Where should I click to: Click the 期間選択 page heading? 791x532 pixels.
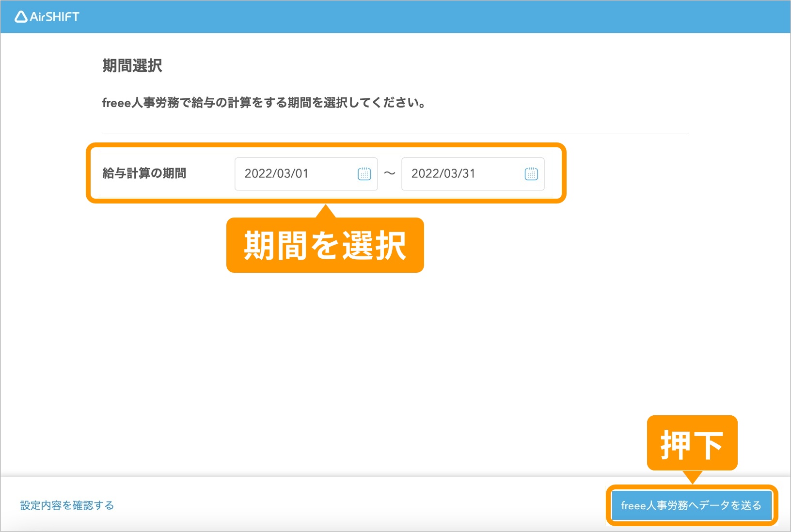tap(132, 65)
